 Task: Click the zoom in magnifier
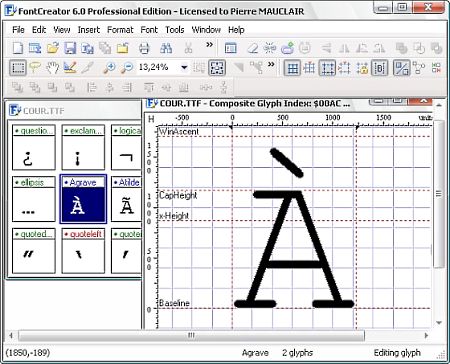pos(109,68)
